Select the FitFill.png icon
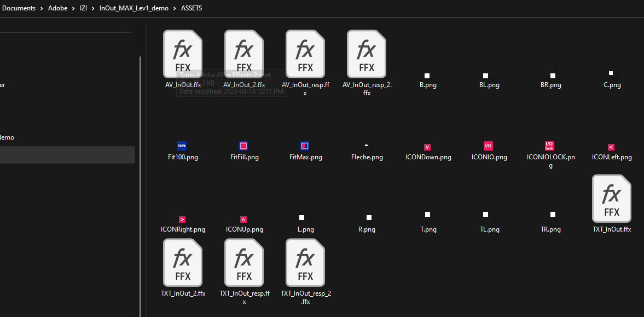 [x=243, y=146]
